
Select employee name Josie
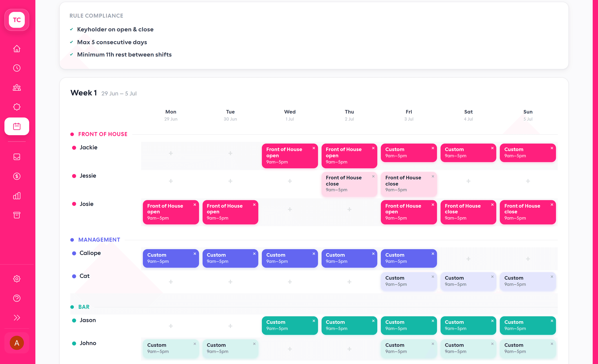(86, 204)
